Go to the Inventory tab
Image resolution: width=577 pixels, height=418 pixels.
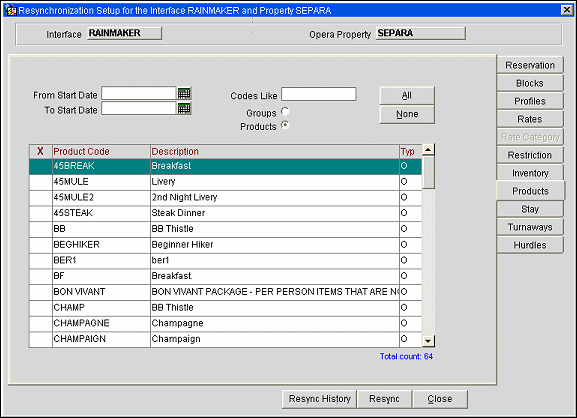[x=530, y=173]
